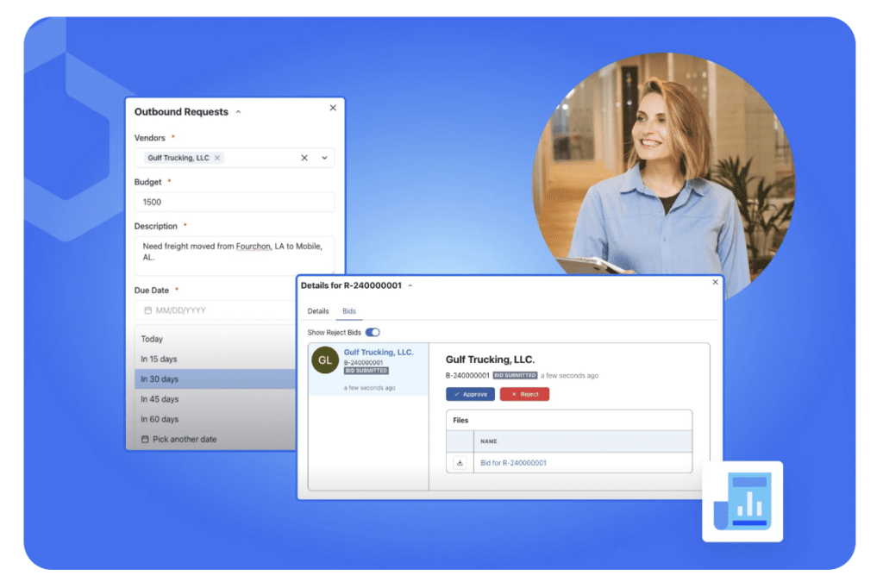
Task: Download the Bid for R-240000001 file
Action: click(x=460, y=463)
